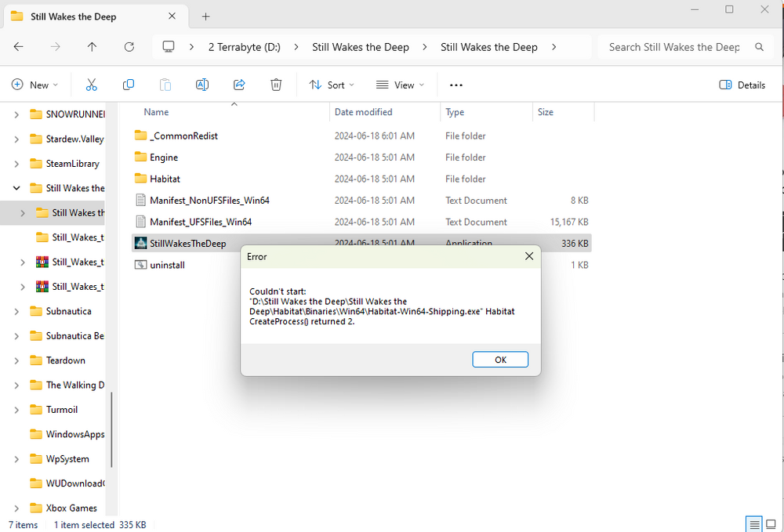The width and height of the screenshot is (784, 532).
Task: Select the StillWakesTheDeep application file
Action: 361,243
